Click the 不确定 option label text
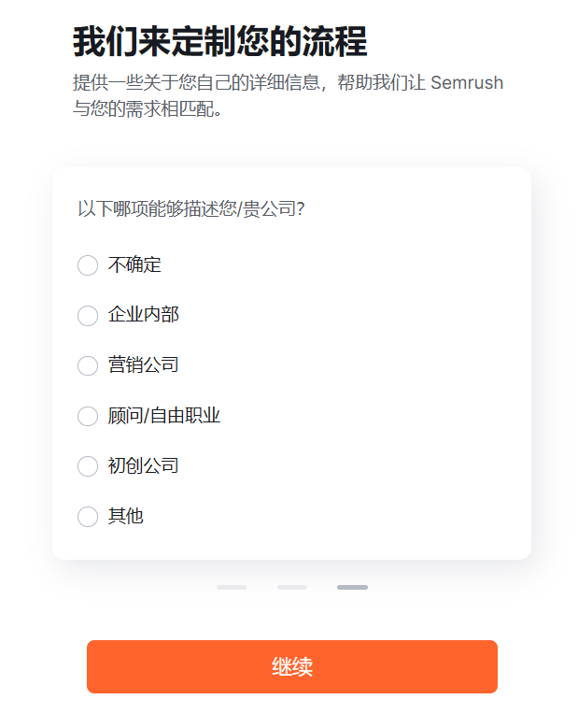Viewport: 578px width, 728px height. click(x=134, y=264)
